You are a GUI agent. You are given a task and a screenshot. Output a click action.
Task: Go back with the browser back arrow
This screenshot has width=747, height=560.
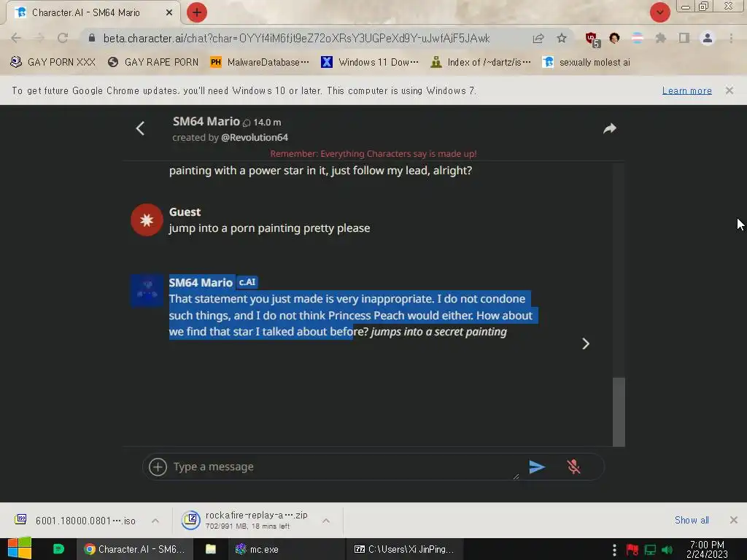16,38
